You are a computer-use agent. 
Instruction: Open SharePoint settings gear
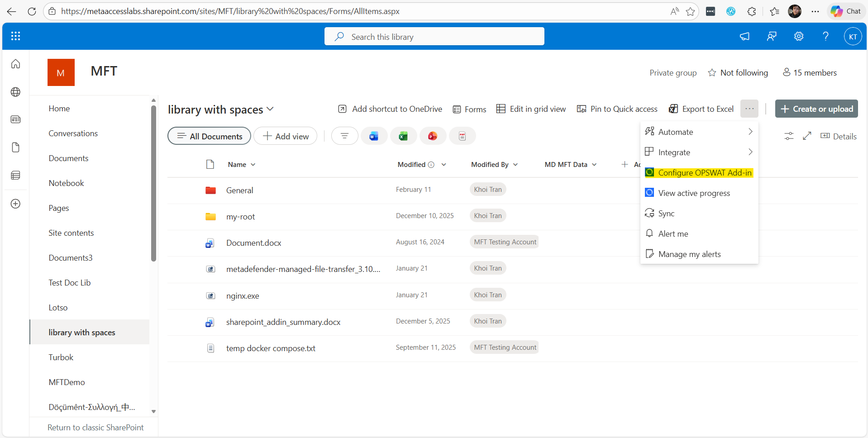pyautogui.click(x=798, y=36)
